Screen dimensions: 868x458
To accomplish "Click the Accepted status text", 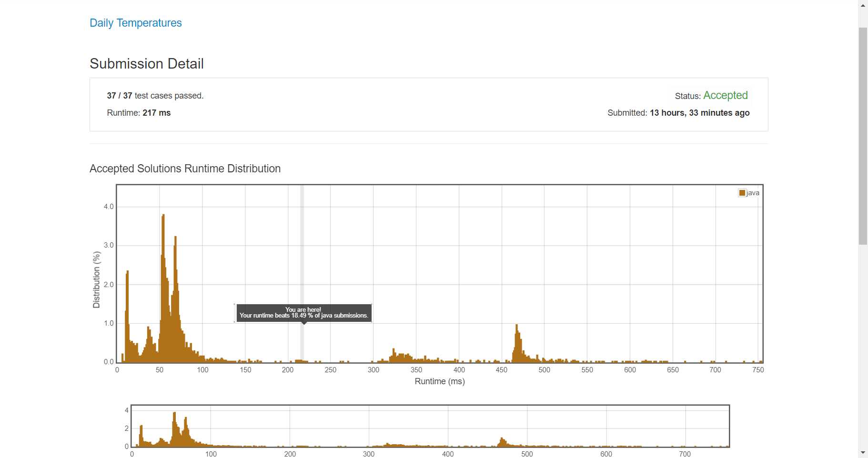I will 726,95.
